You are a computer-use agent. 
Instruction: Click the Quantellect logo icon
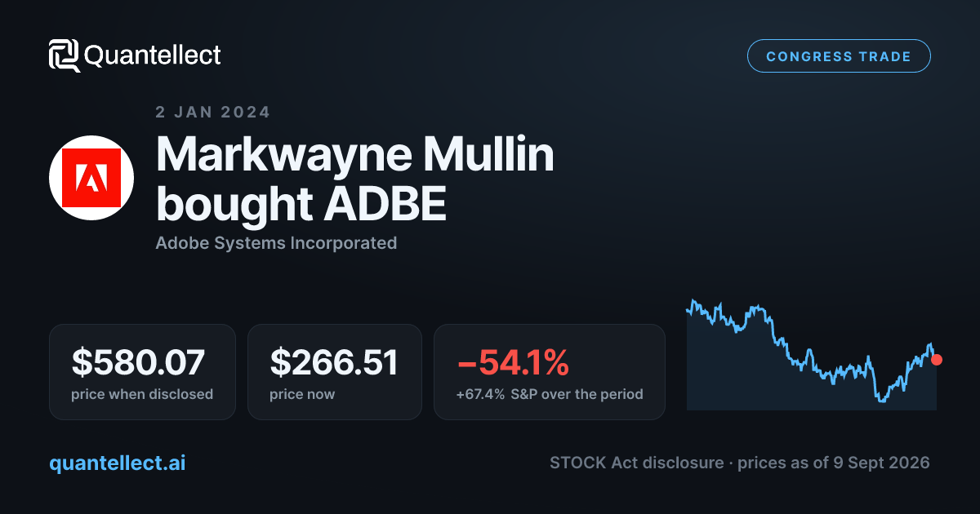[x=64, y=55]
